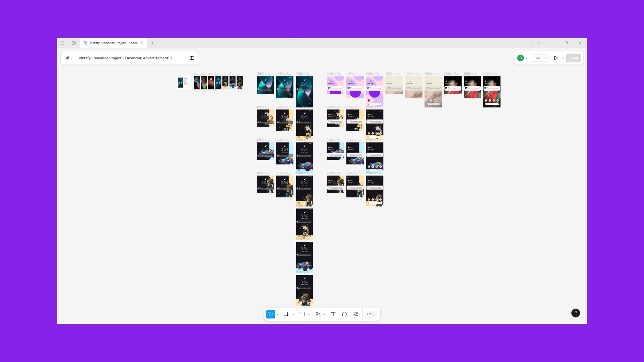Select the Frame tool
Viewport: 644px width, 362px height.
coord(286,314)
